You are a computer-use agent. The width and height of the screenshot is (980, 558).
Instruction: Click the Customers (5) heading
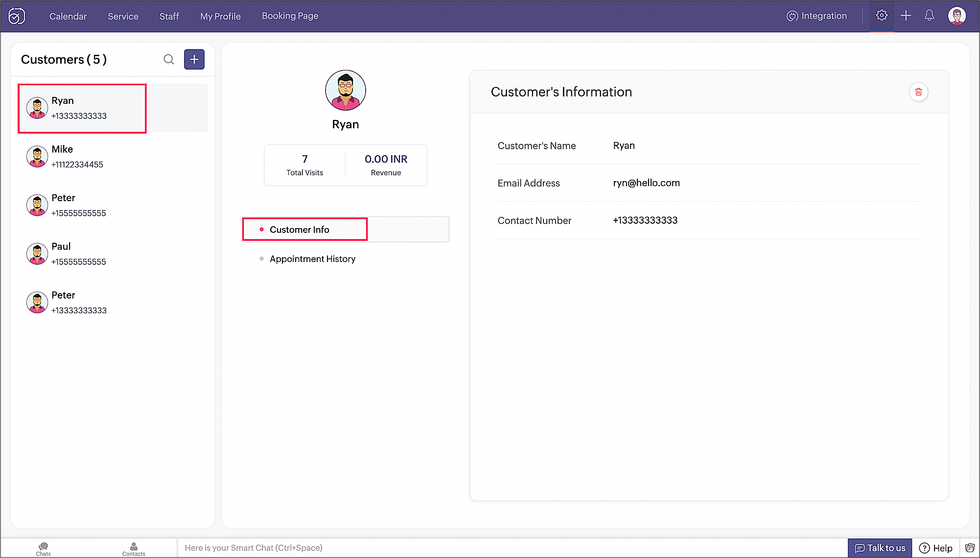(64, 59)
